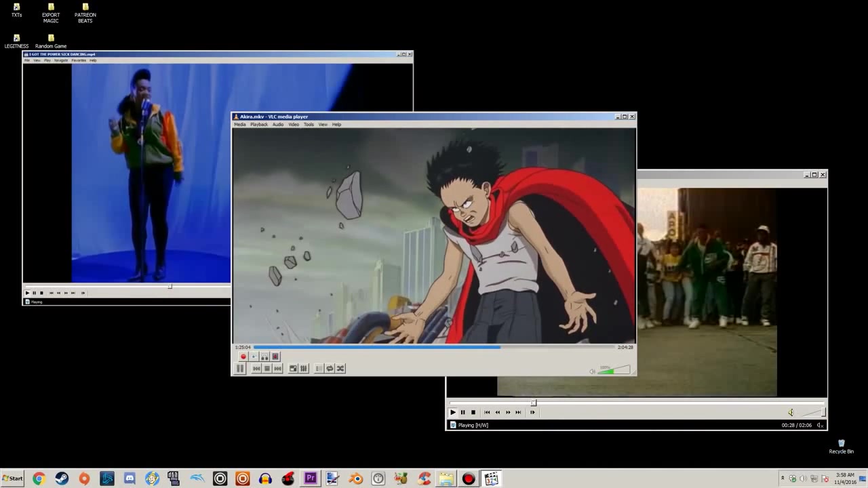Viewport: 868px width, 488px height.
Task: Expand the Tools menu in VLC
Action: click(309, 125)
